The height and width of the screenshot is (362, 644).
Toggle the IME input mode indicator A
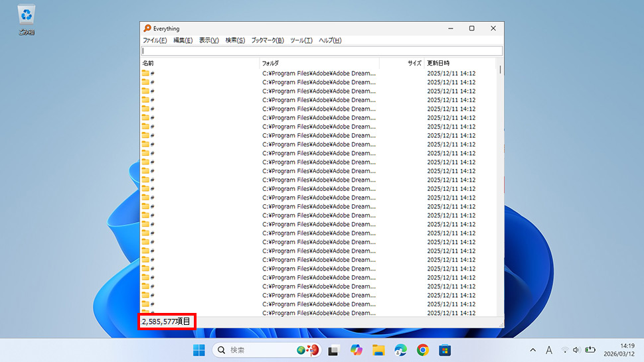[549, 349]
